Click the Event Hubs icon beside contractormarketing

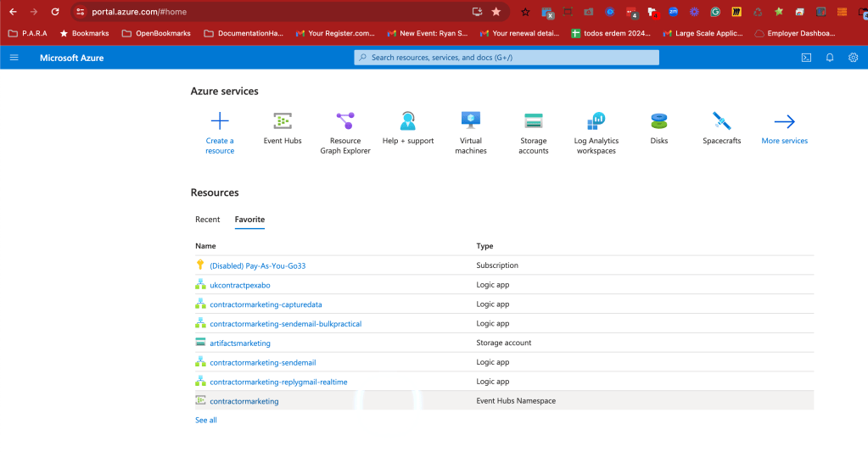click(x=200, y=400)
